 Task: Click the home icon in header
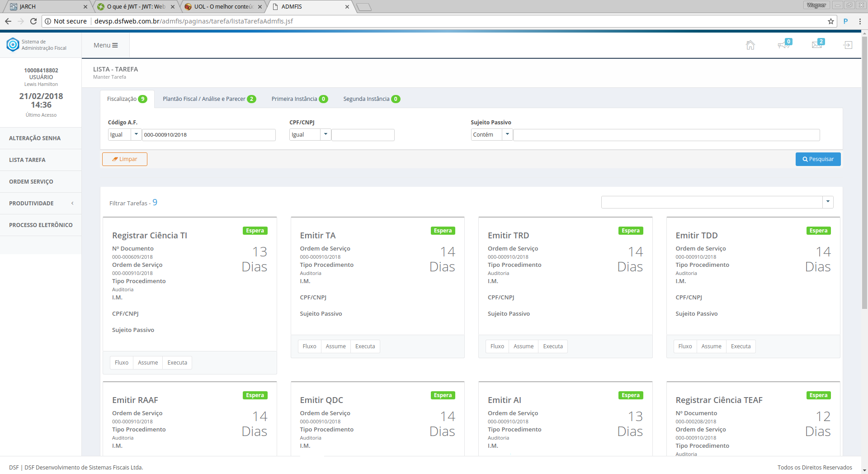click(x=750, y=45)
